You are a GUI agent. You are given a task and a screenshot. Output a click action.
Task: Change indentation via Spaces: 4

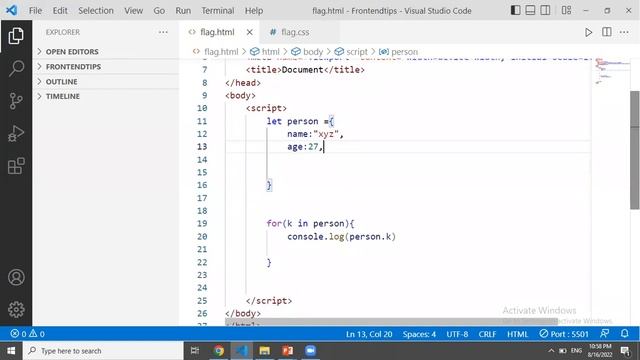coord(419,334)
